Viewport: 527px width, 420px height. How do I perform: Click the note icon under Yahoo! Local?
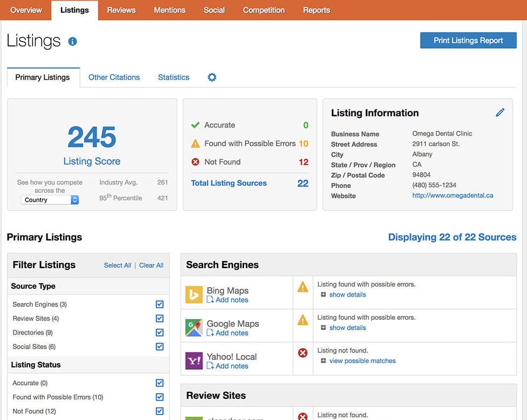[210, 365]
